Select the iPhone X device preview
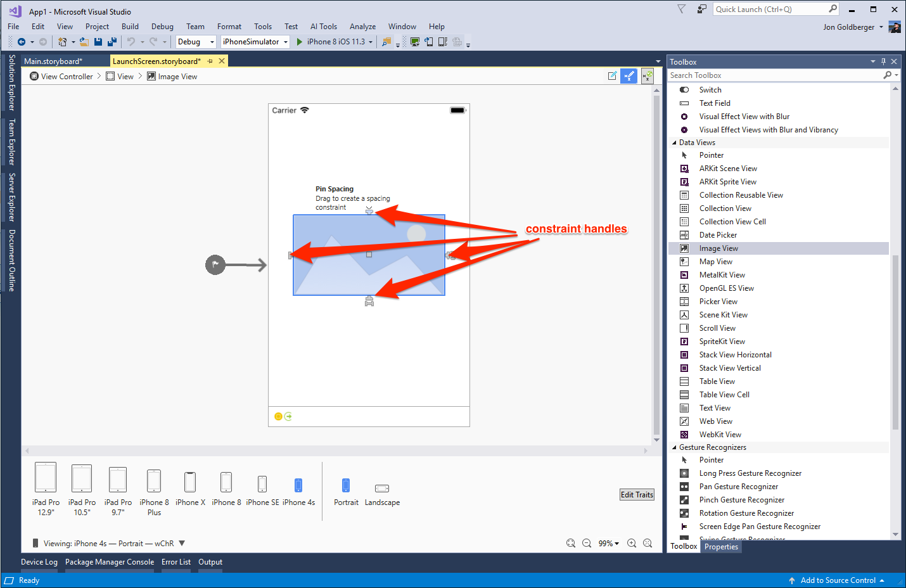 click(190, 489)
